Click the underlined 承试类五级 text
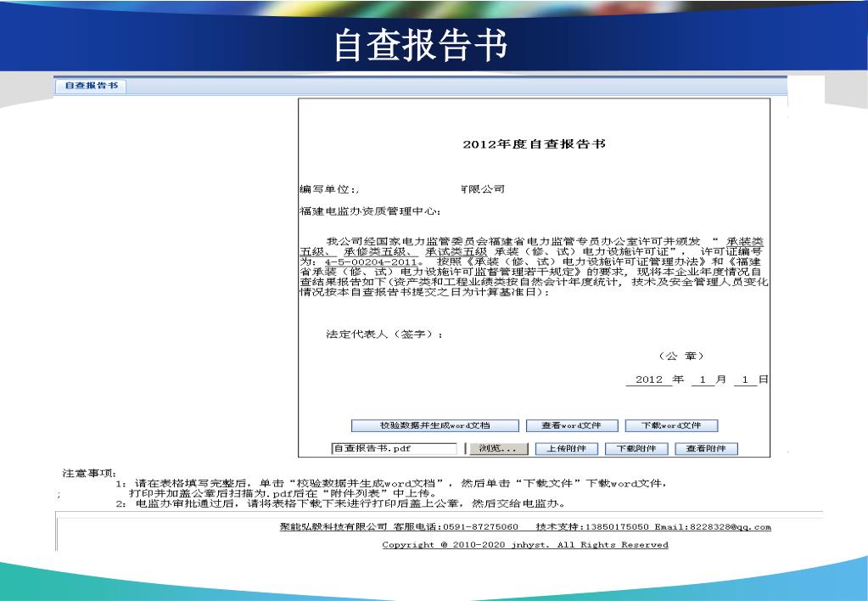The height and width of the screenshot is (601, 868). (x=456, y=253)
